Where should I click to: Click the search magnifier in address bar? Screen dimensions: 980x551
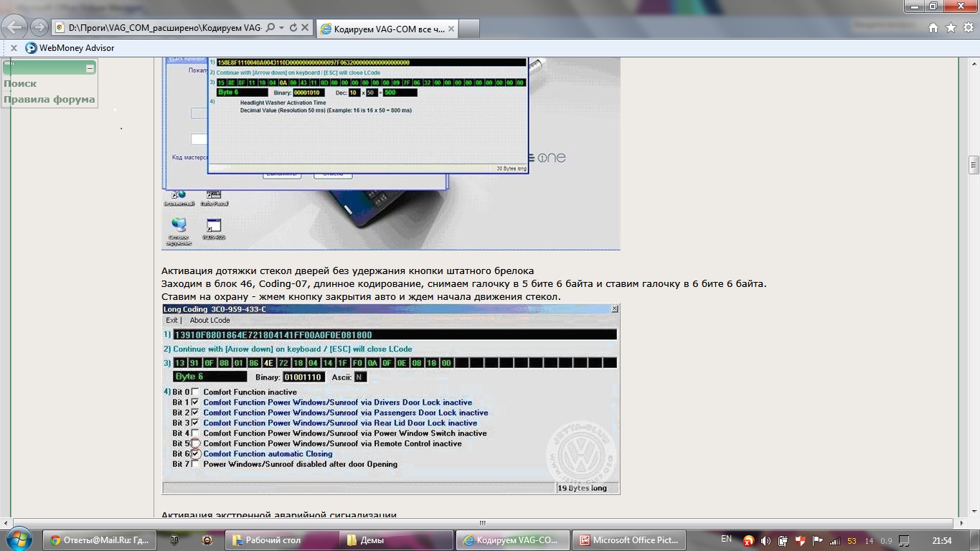tap(270, 28)
